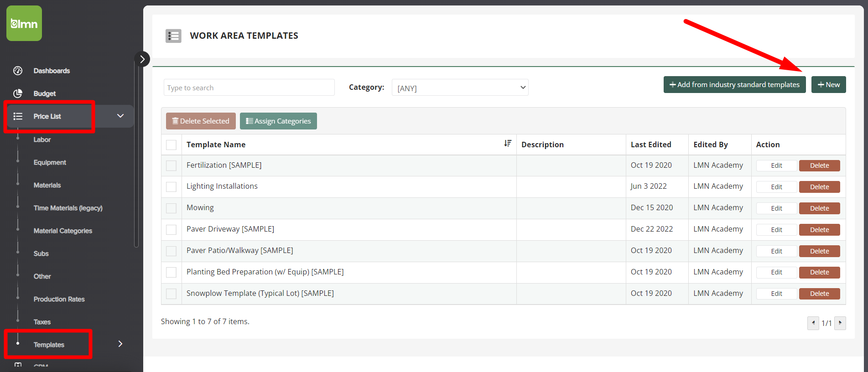Delete the Lighting Installations template
Viewport: 868px width, 372px height.
click(819, 187)
